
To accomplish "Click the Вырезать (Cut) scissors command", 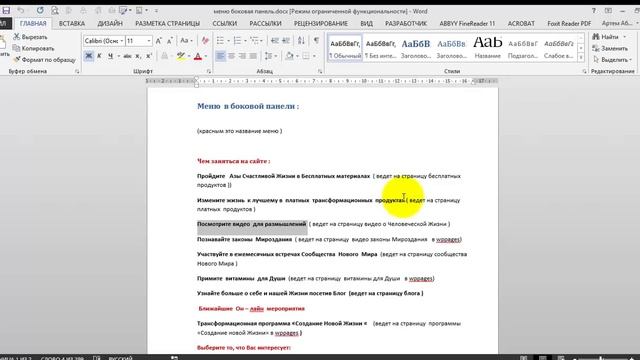I will click(30, 37).
